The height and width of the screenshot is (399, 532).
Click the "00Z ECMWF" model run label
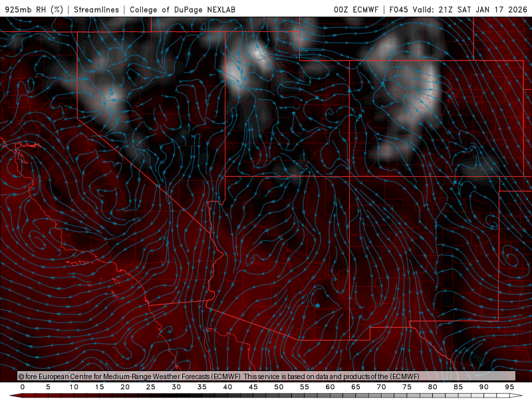tap(356, 9)
